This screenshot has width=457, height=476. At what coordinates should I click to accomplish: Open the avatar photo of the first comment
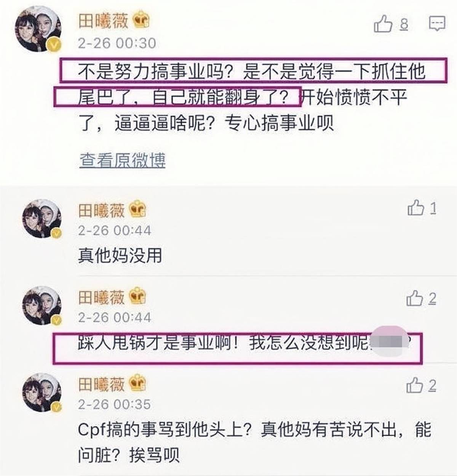38,29
